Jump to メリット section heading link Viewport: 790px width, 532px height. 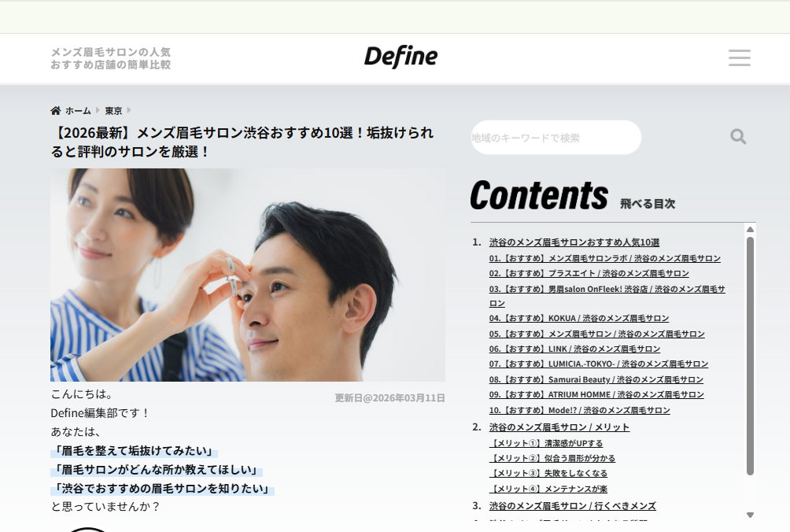point(559,427)
